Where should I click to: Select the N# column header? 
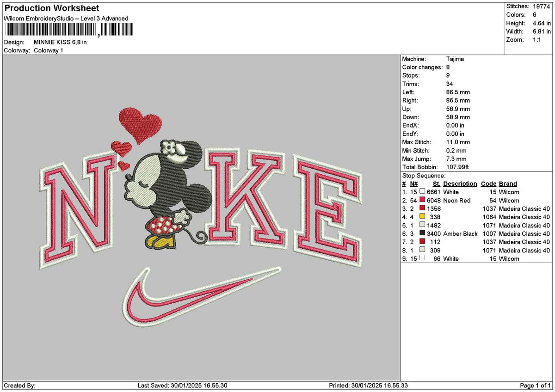pyautogui.click(x=413, y=184)
